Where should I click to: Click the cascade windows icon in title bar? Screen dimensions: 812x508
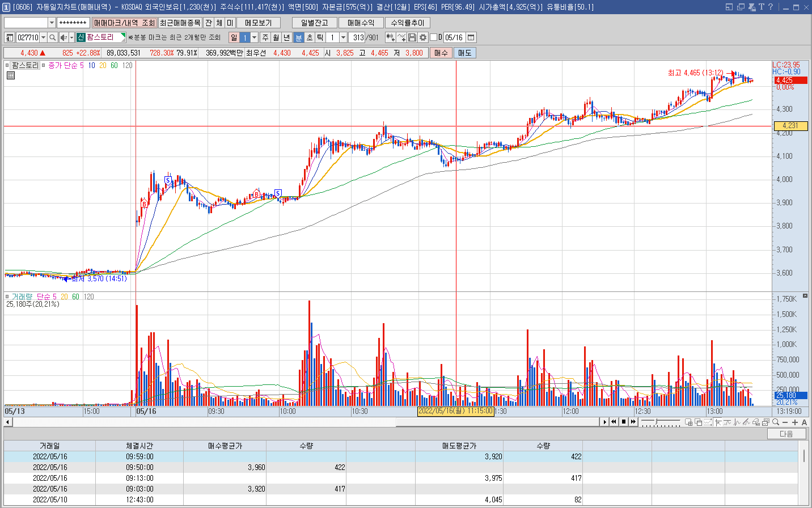tap(741, 7)
